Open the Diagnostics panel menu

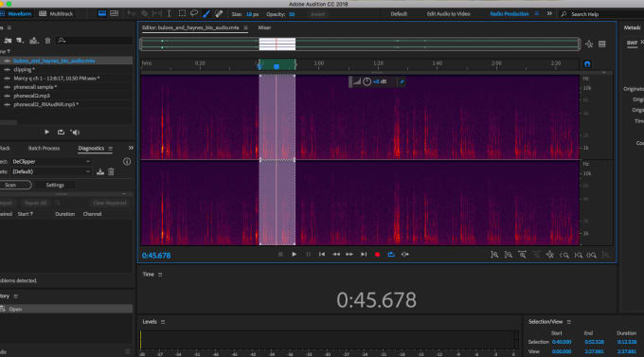pos(110,149)
